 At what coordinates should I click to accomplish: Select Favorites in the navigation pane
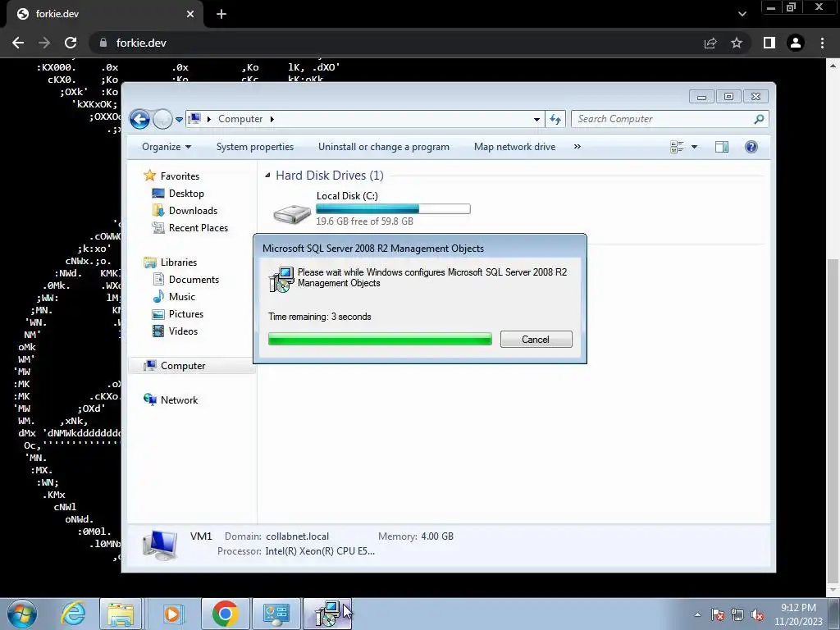180,176
